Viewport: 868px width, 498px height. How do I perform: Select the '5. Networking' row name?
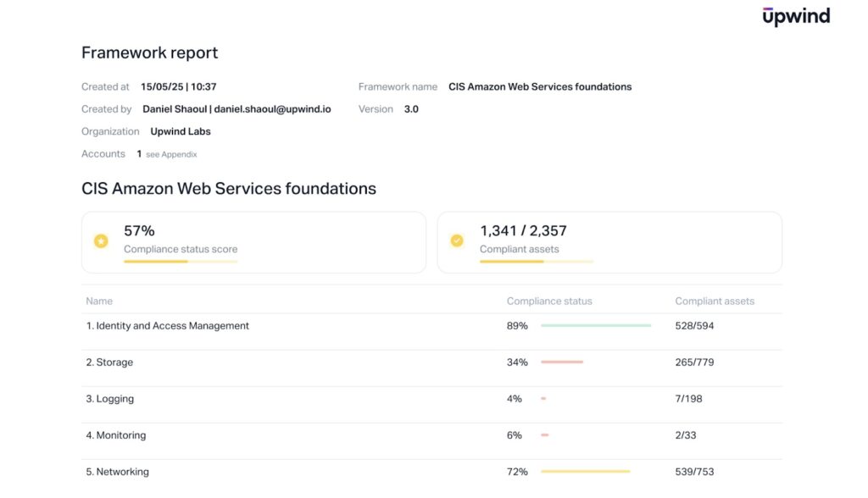click(117, 472)
